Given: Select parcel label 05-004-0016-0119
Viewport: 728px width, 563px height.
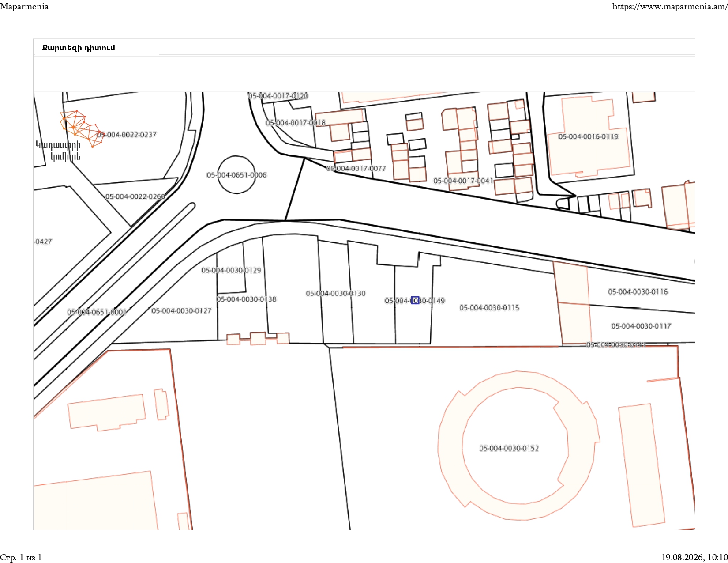Looking at the screenshot, I should 589,136.
